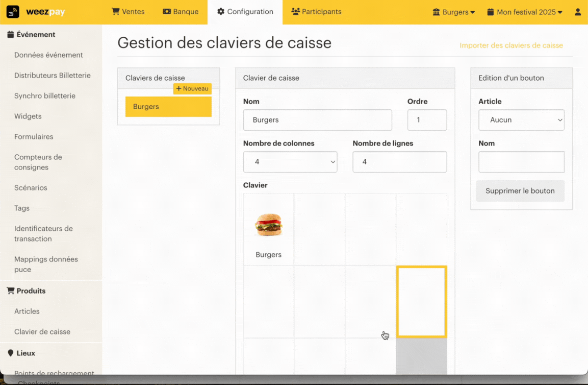Screen dimensions: 588x385
Task: Open Widgets in sidebar
Action: [28, 116]
